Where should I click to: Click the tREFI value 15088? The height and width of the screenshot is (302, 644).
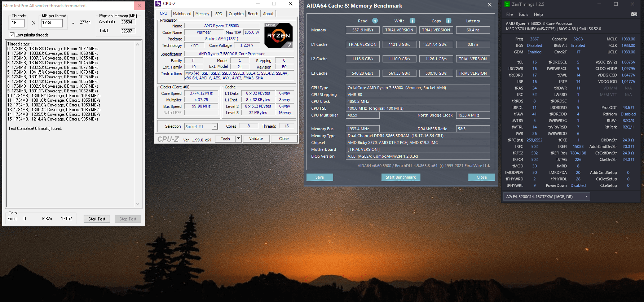coord(578,146)
